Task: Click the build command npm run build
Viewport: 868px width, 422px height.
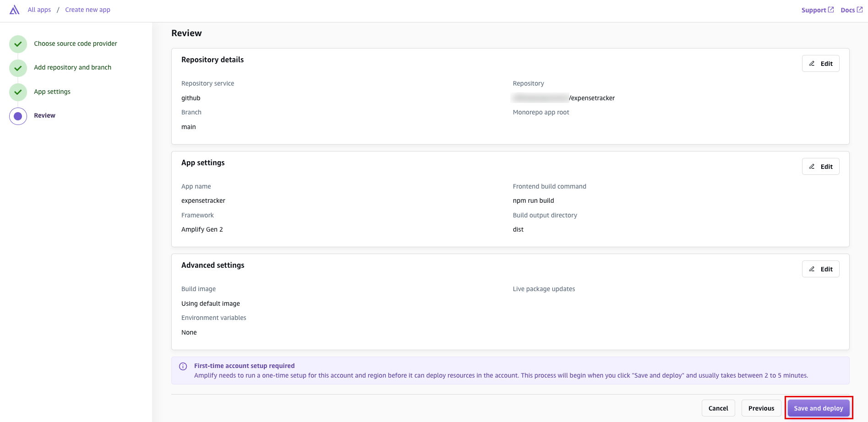Action: click(x=534, y=200)
